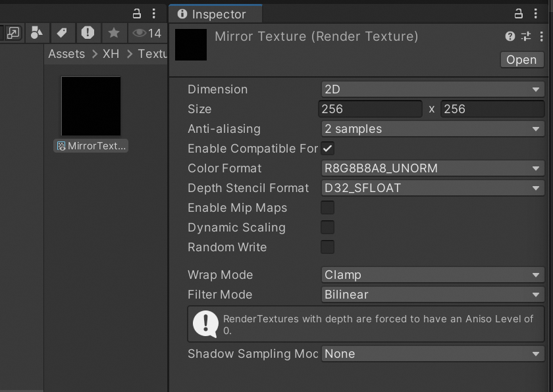Screen dimensions: 553x392
Task: Toggle Enable Compatible Format checkbox
Action: pyautogui.click(x=328, y=149)
